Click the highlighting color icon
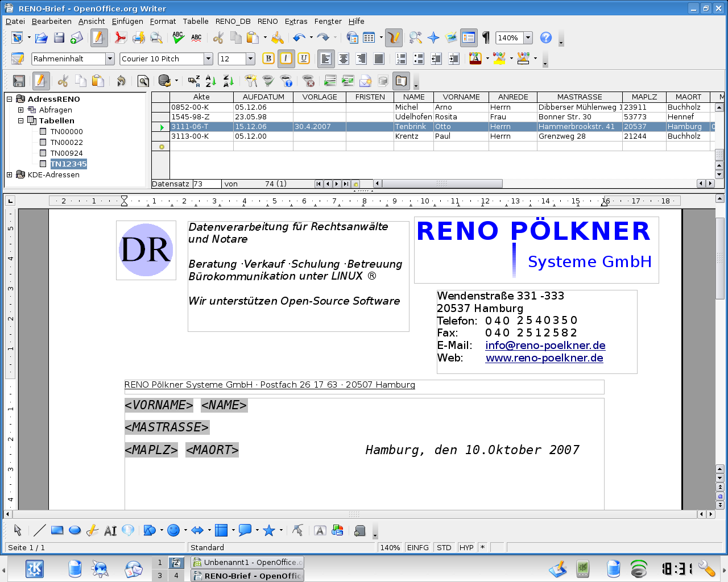The width and height of the screenshot is (728, 582). [x=499, y=59]
